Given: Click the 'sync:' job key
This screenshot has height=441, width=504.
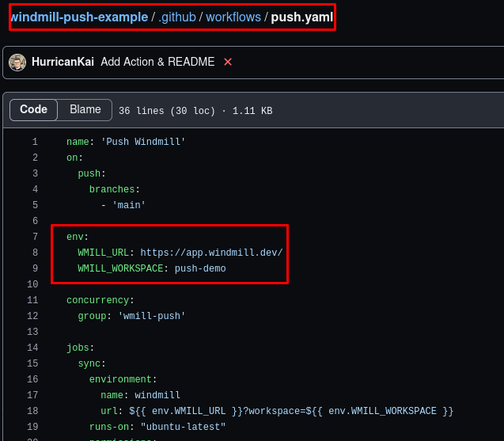Looking at the screenshot, I should pos(92,363).
